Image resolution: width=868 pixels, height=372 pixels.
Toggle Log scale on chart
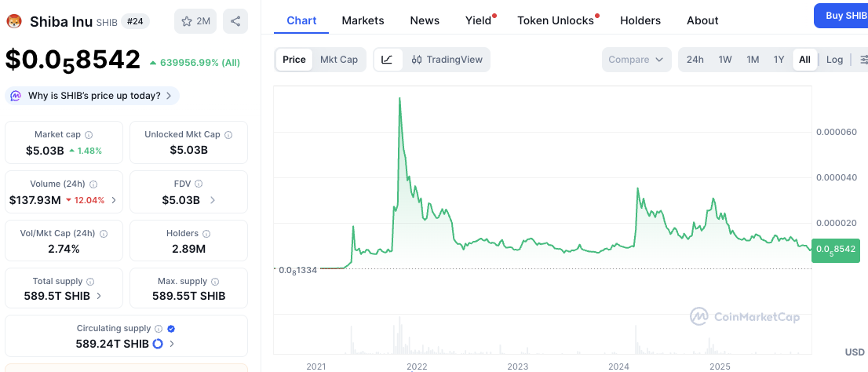[x=834, y=60]
